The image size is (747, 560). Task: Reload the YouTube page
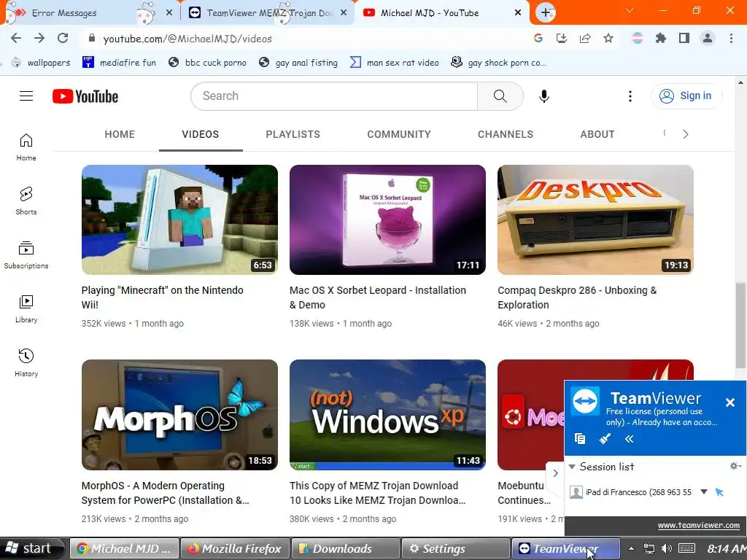tap(63, 39)
